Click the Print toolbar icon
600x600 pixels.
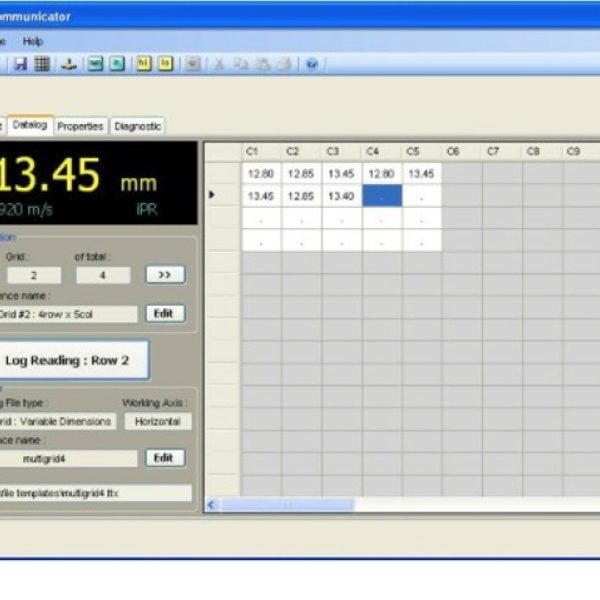[284, 64]
